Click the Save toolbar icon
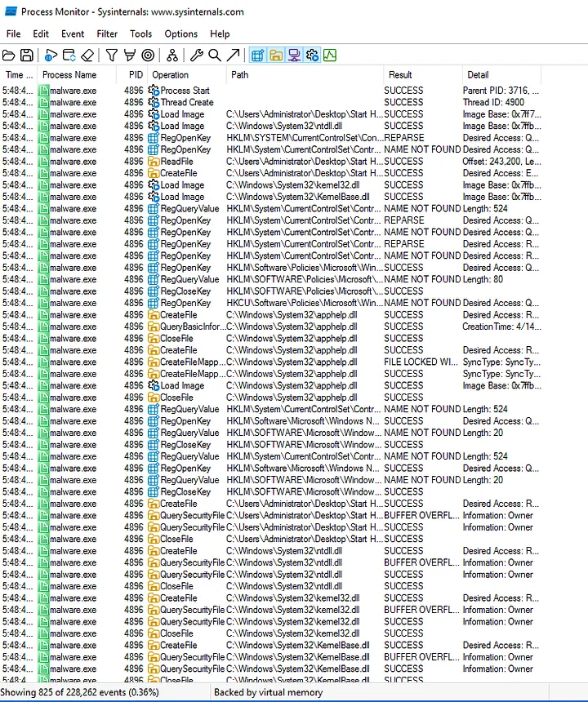Image resolution: width=588 pixels, height=702 pixels. (x=27, y=56)
